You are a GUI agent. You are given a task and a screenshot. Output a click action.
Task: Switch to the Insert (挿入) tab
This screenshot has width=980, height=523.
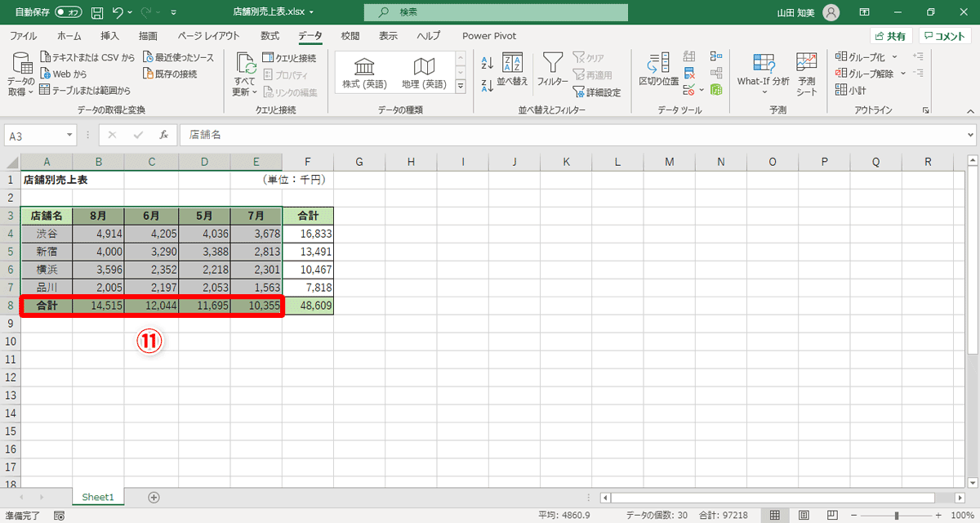click(109, 36)
